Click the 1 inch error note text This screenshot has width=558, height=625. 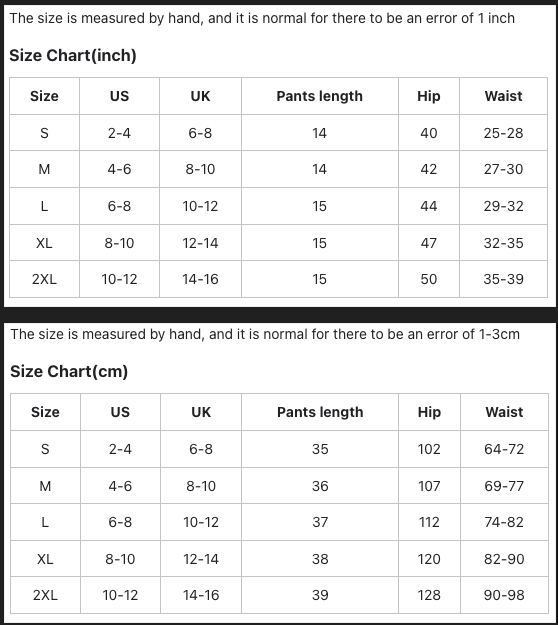tap(262, 18)
